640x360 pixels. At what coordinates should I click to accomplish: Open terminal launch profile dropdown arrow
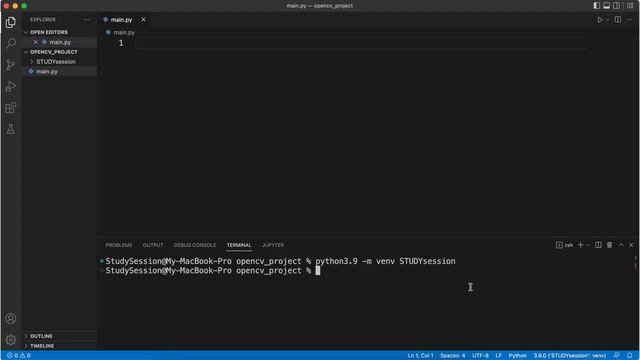588,245
